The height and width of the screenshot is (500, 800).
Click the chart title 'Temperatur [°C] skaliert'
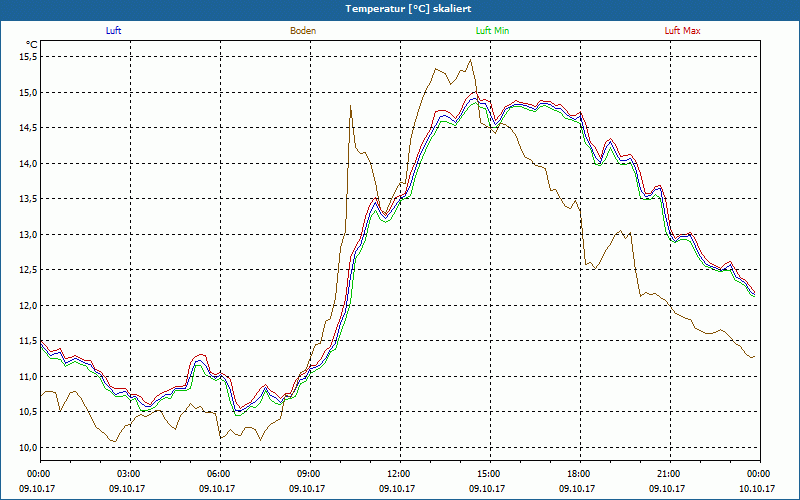tap(408, 9)
